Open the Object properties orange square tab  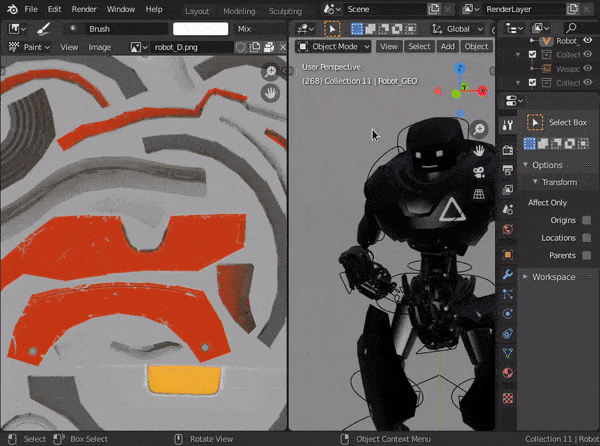508,254
